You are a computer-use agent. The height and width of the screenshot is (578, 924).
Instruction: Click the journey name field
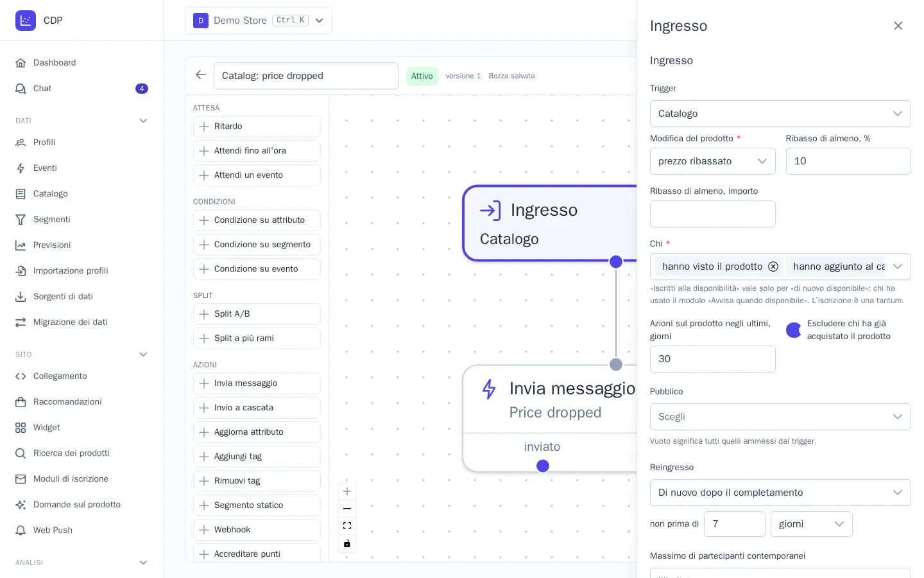coord(306,76)
